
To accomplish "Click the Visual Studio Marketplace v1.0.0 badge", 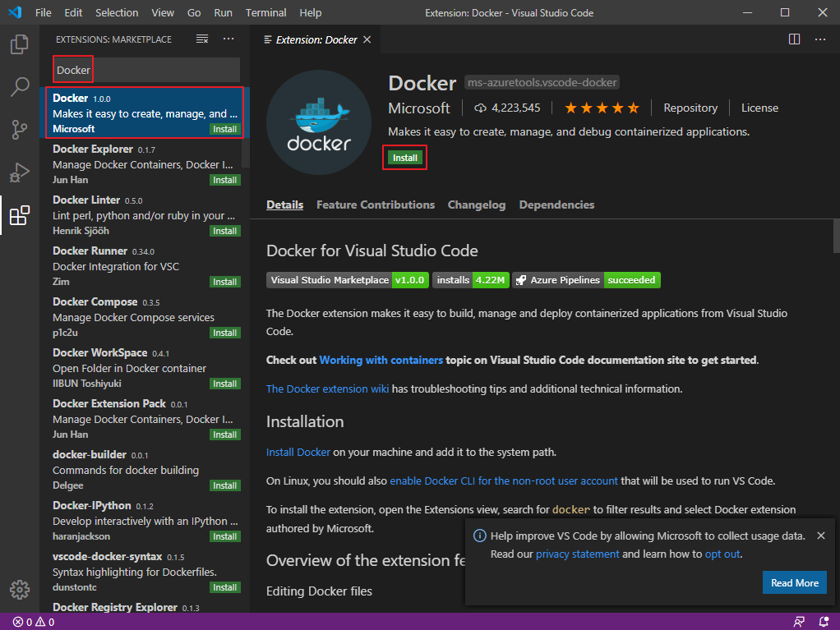I will click(347, 280).
